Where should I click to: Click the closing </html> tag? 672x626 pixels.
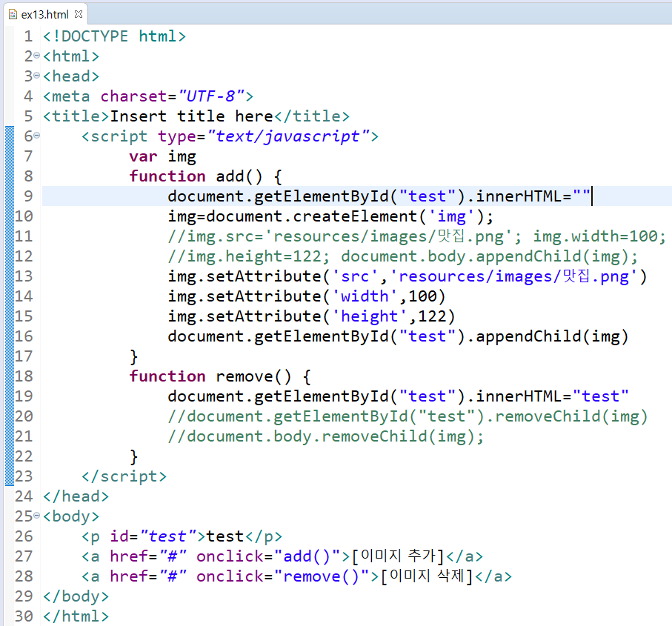pos(76,616)
